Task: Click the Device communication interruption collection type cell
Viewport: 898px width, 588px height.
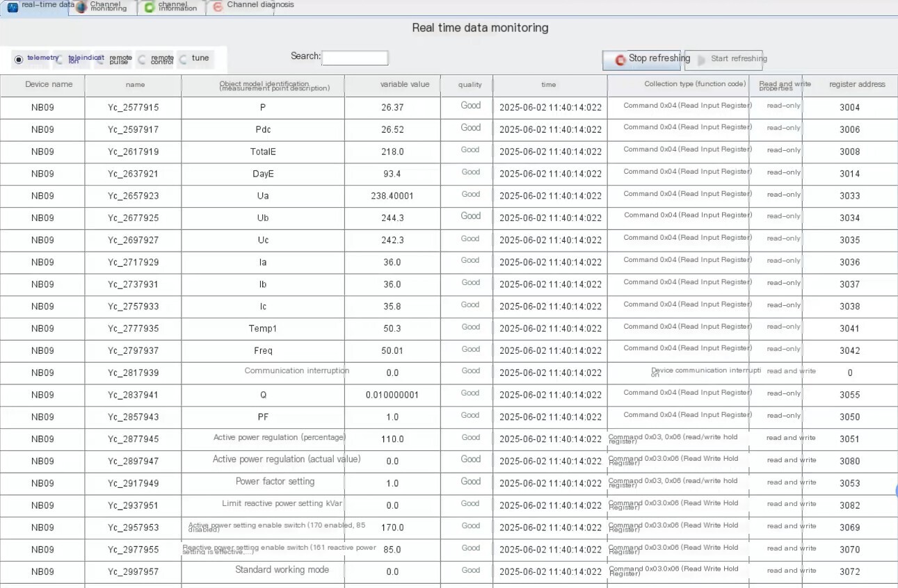Action: 678,373
